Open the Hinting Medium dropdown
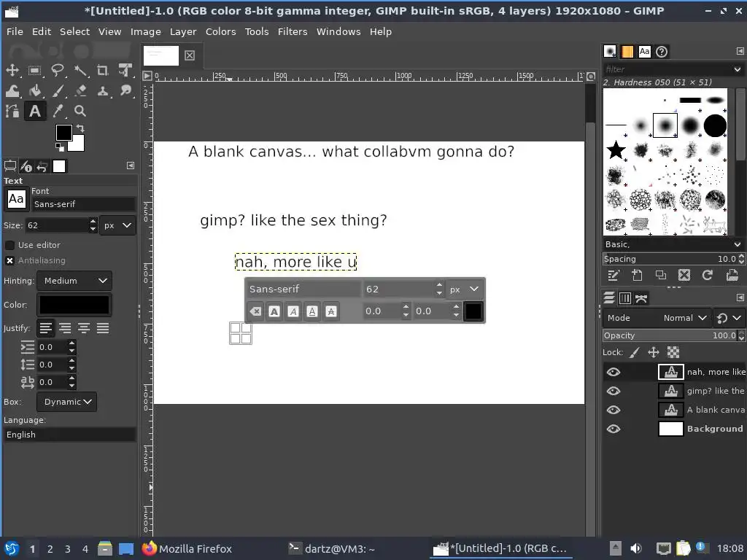This screenshot has width=747, height=560. coord(75,281)
